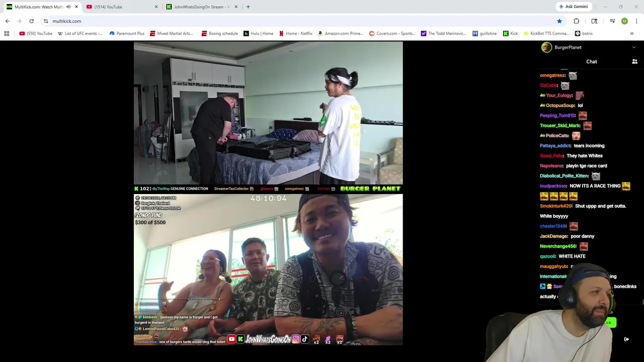Go back with the browser back arrow
This screenshot has width=644, height=362.
[x=7, y=21]
